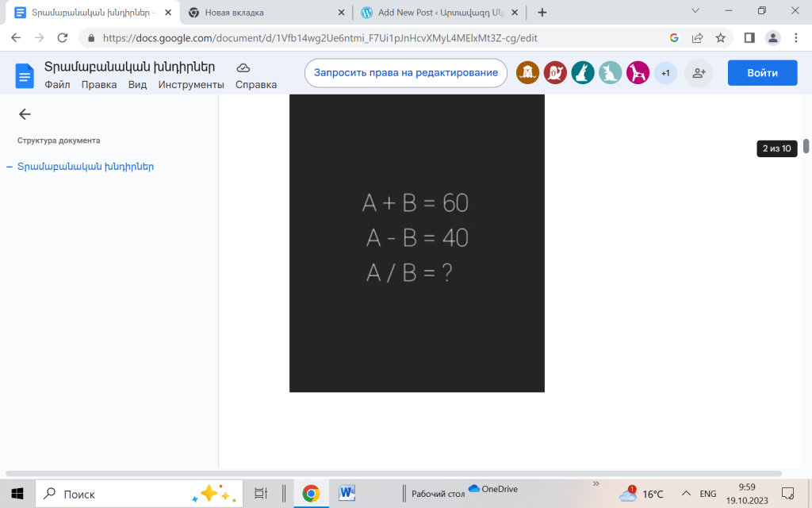Image resolution: width=812 pixels, height=508 pixels.
Task: Click the Google Docs home icon
Action: 25,75
